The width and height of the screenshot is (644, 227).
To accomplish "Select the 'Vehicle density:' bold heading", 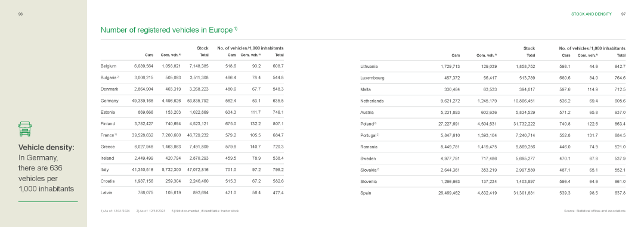I will click(47, 147).
